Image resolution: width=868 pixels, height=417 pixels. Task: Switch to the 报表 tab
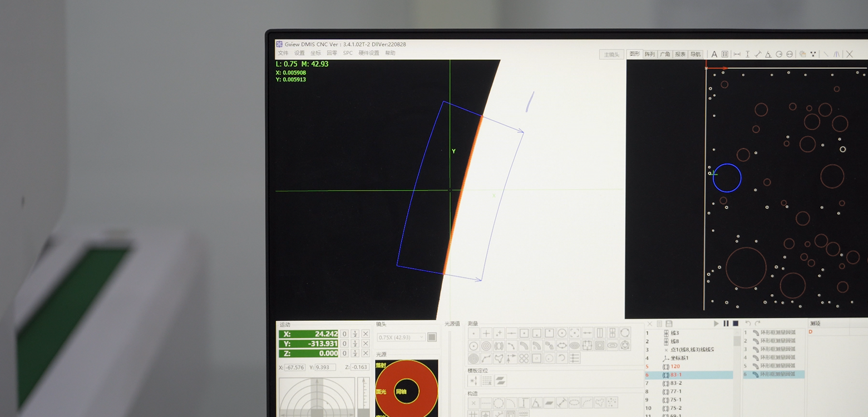point(680,54)
